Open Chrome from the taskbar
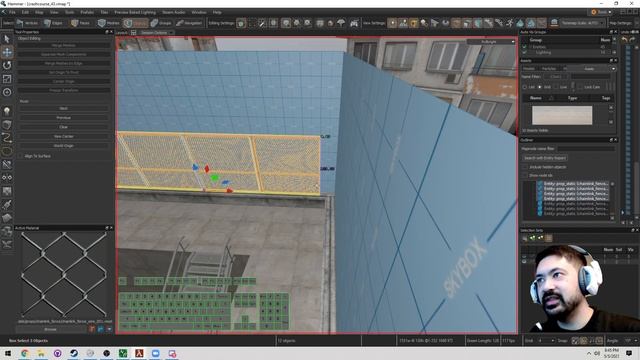Screen dimensions: 640x360 (x=24, y=353)
